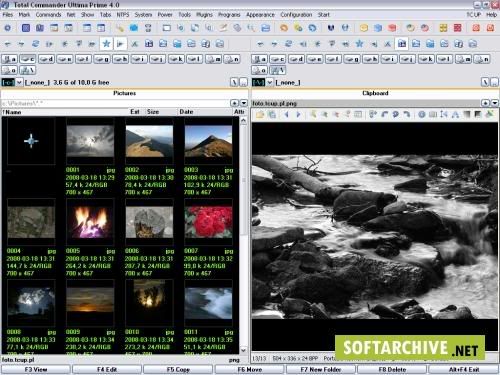Go to parent folder with left panel '..' button
Screen dimensions: 500x375
(244, 82)
